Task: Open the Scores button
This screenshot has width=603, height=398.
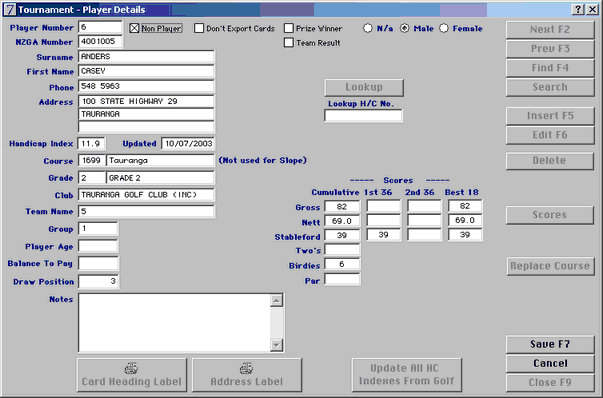Action: (x=550, y=215)
